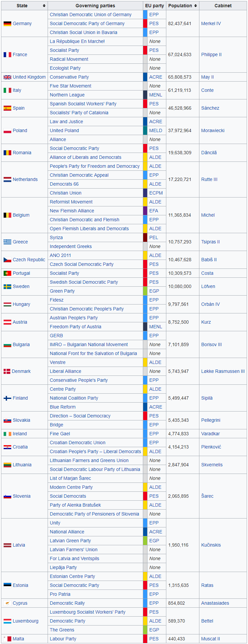Open The Greens party link in Luxembourg
The width and height of the screenshot is (248, 644).
pyautogui.click(x=62, y=630)
